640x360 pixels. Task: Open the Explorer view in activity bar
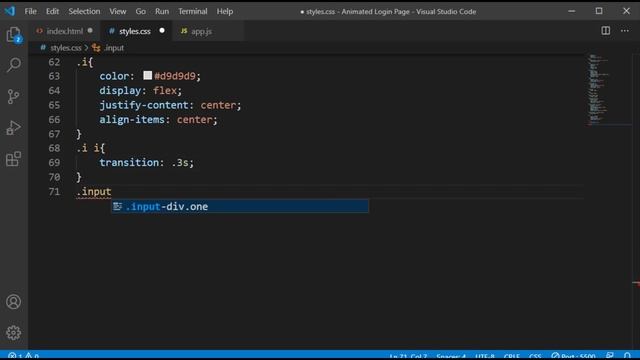coord(13,35)
